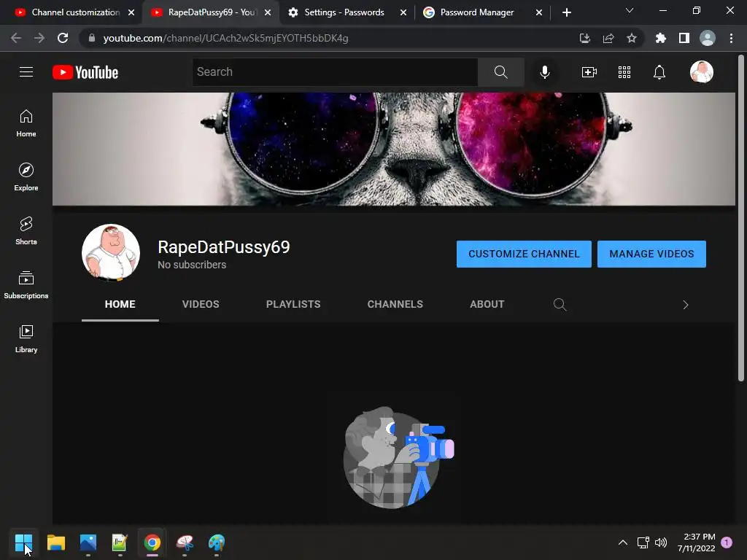Click the search magnifier button
Image resolution: width=747 pixels, height=560 pixels.
click(500, 72)
